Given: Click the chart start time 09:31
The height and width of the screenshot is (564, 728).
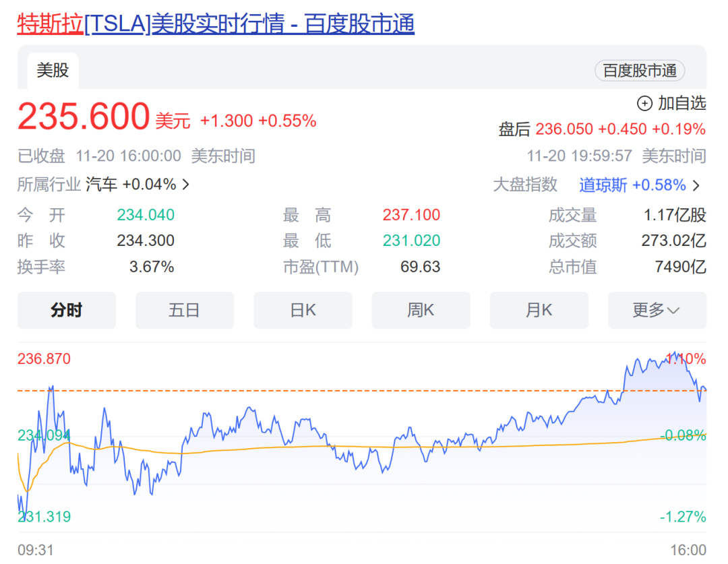Looking at the screenshot, I should (x=36, y=550).
